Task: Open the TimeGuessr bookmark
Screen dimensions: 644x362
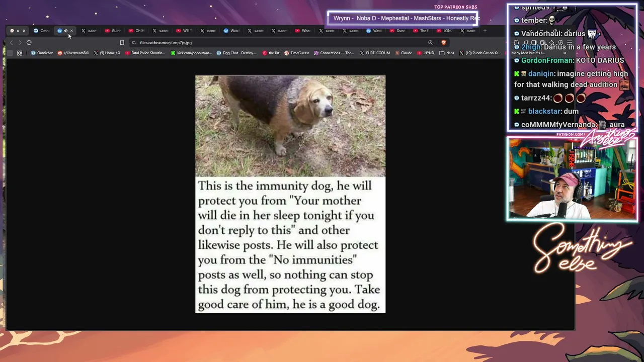Action: pyautogui.click(x=297, y=53)
